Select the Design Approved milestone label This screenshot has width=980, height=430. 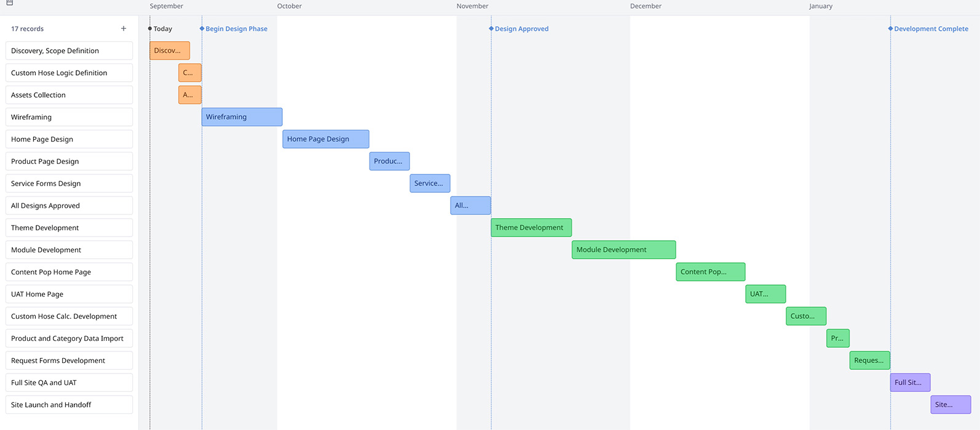521,29
